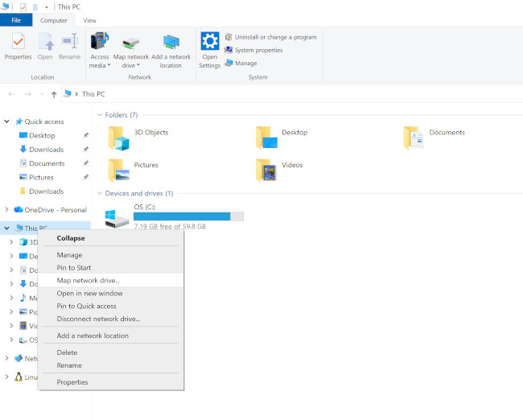Click the OS (C:) storage usage bar
The width and height of the screenshot is (523, 420).
pyautogui.click(x=188, y=216)
